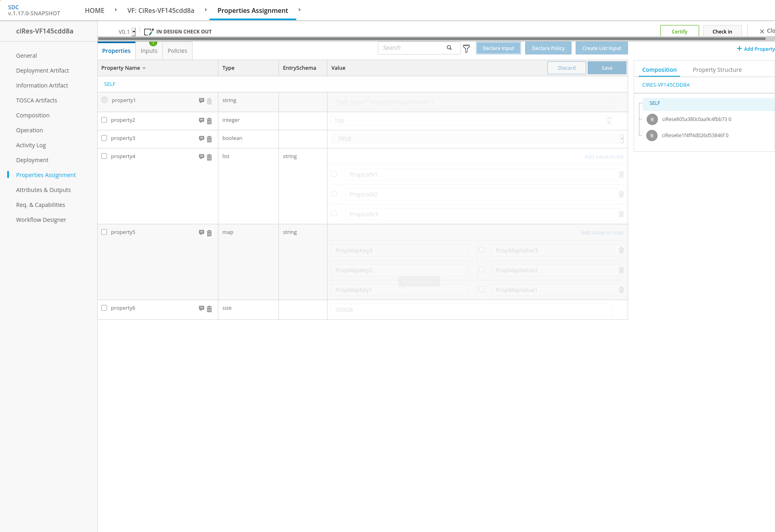Check the PropListV2 item checkbox
Image resolution: width=775 pixels, height=532 pixels.
click(x=334, y=194)
